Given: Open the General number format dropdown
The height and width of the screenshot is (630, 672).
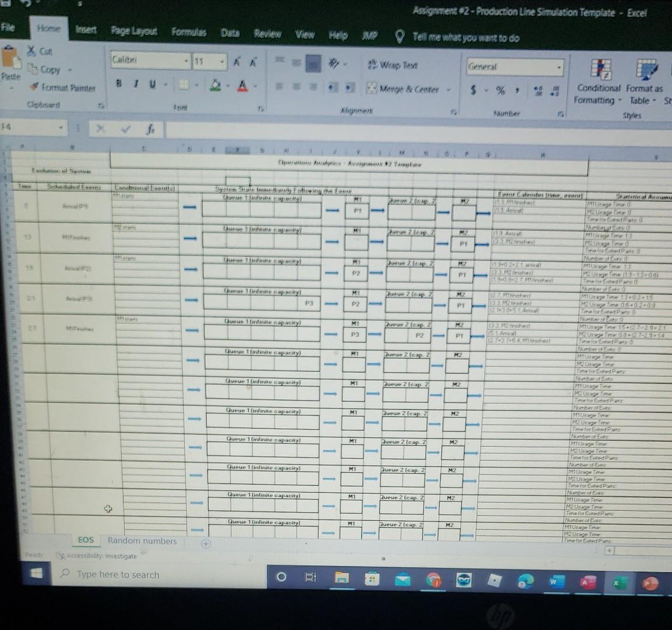Looking at the screenshot, I should (x=558, y=66).
